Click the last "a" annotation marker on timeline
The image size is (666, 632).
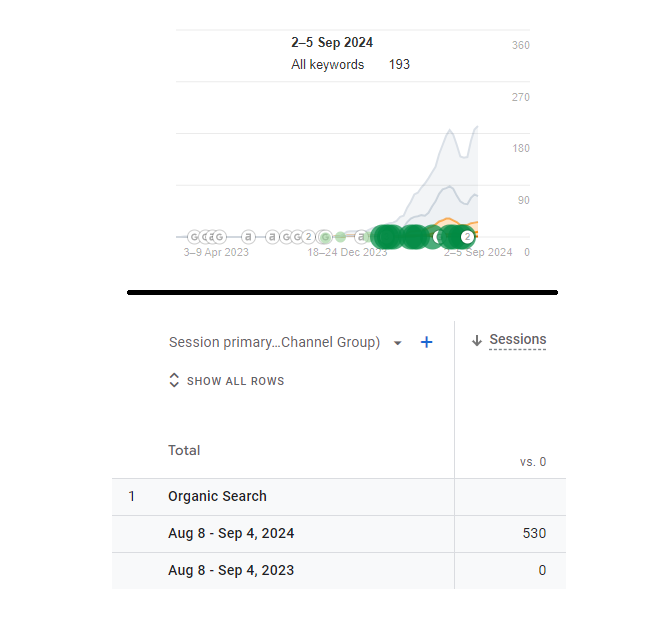(362, 237)
